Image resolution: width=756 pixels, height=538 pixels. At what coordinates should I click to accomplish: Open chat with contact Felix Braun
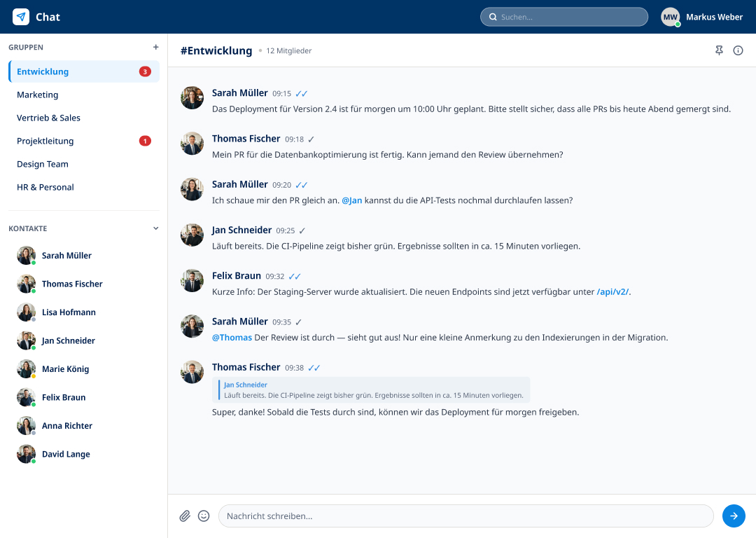[84, 397]
